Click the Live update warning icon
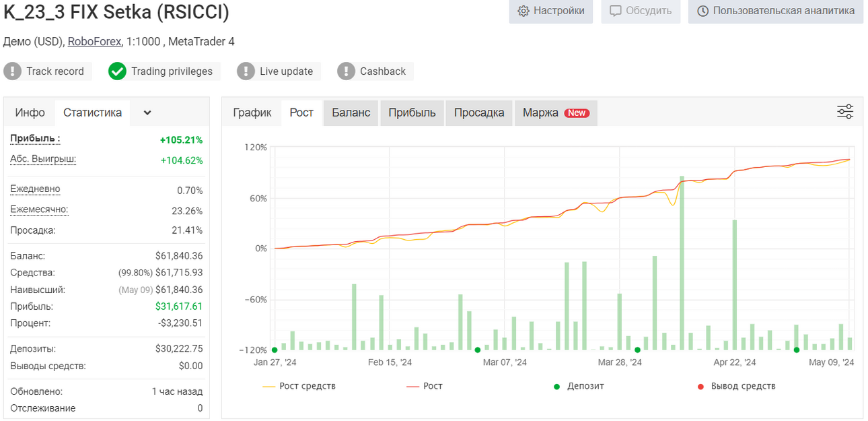The height and width of the screenshot is (421, 868). pyautogui.click(x=246, y=71)
